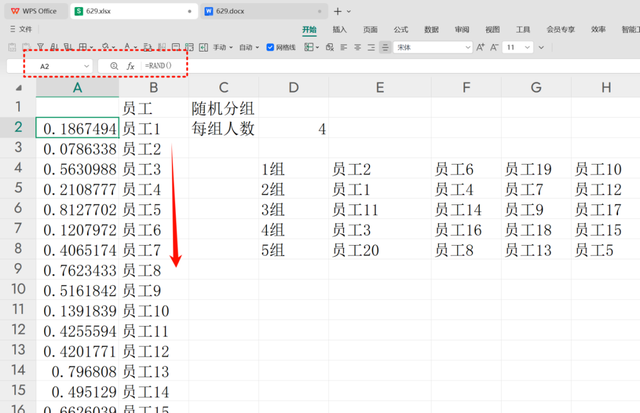Screen dimensions: 640x413
Task: Open the 自动 dropdown
Action: 249,47
